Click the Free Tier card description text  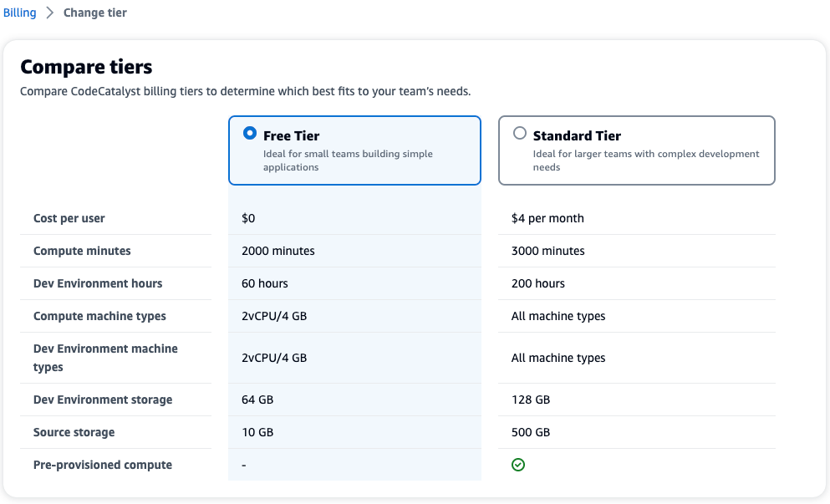(x=348, y=160)
